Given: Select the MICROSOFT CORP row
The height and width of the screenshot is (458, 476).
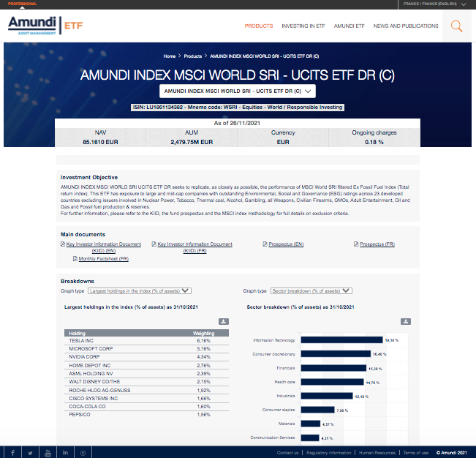Looking at the screenshot, I should pyautogui.click(x=147, y=349).
